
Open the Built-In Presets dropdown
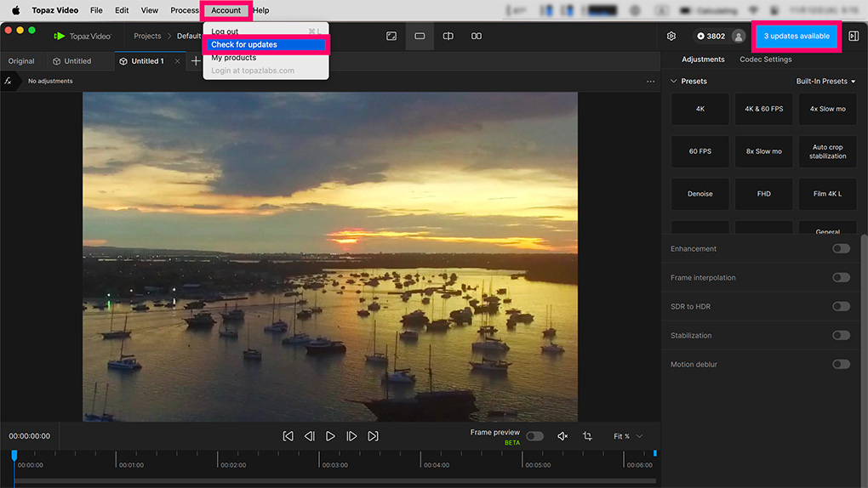tap(825, 82)
